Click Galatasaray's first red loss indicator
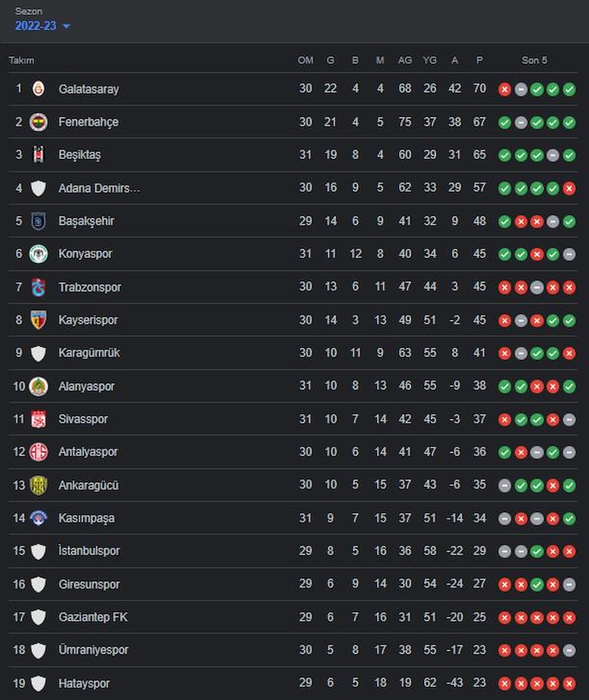589x700 pixels. (x=505, y=89)
